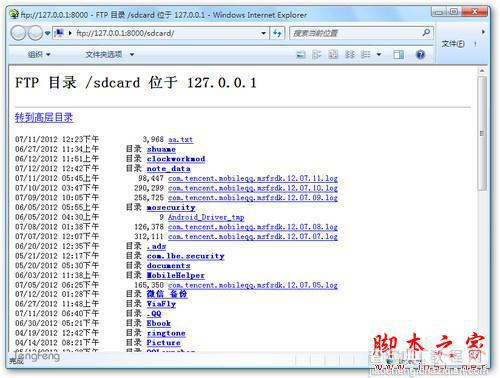Open the .QQ directory link

(154, 313)
